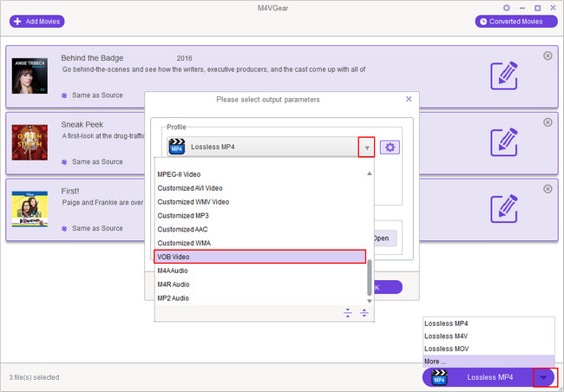Remove First! from the list

click(x=548, y=189)
